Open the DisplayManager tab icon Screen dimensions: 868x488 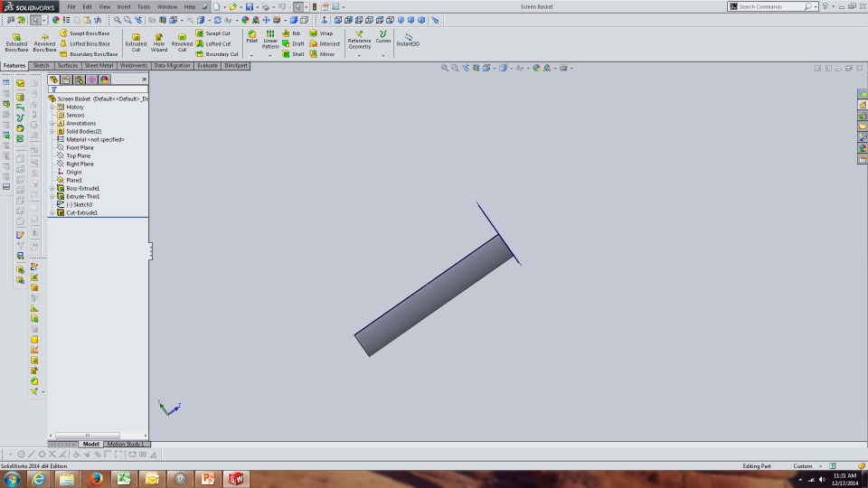[x=105, y=80]
